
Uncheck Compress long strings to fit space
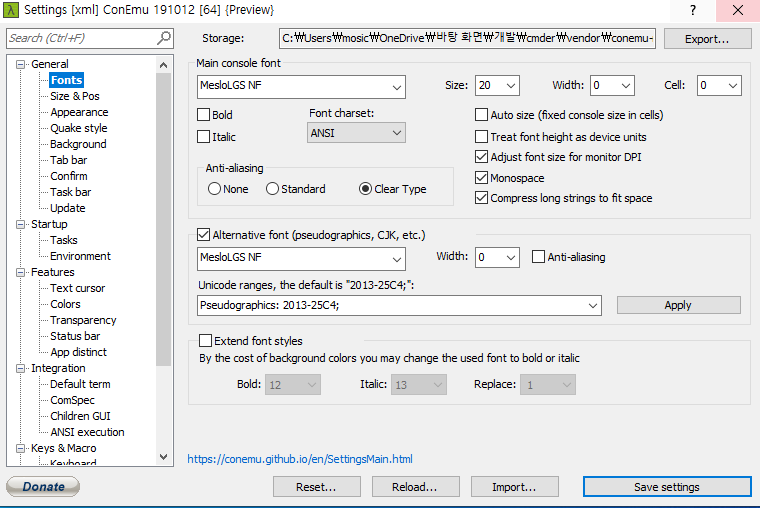(x=481, y=198)
